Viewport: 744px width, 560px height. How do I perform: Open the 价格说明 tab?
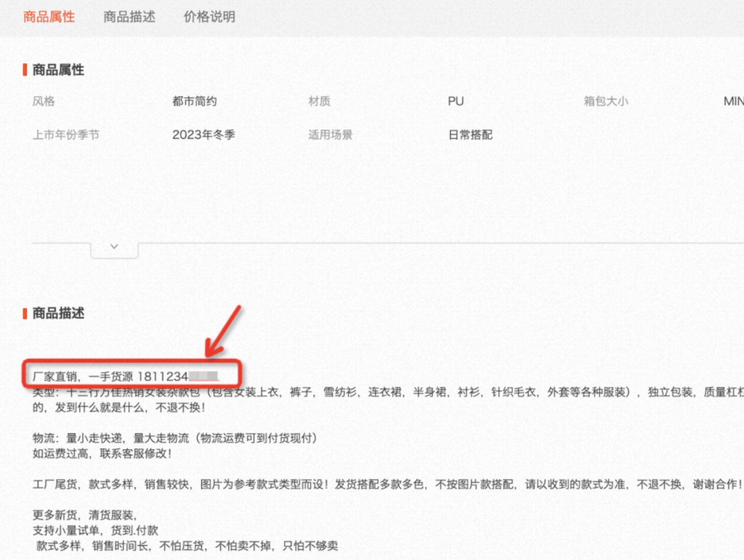click(209, 17)
